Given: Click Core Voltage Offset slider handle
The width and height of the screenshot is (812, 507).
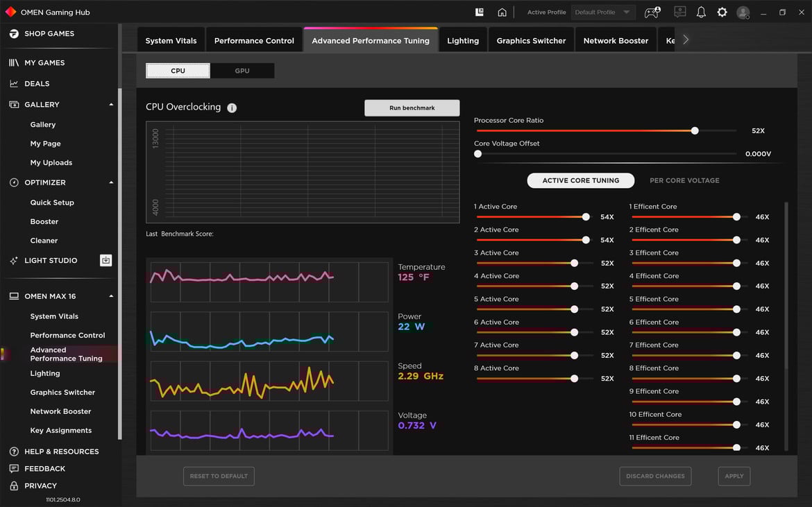Looking at the screenshot, I should tap(478, 154).
